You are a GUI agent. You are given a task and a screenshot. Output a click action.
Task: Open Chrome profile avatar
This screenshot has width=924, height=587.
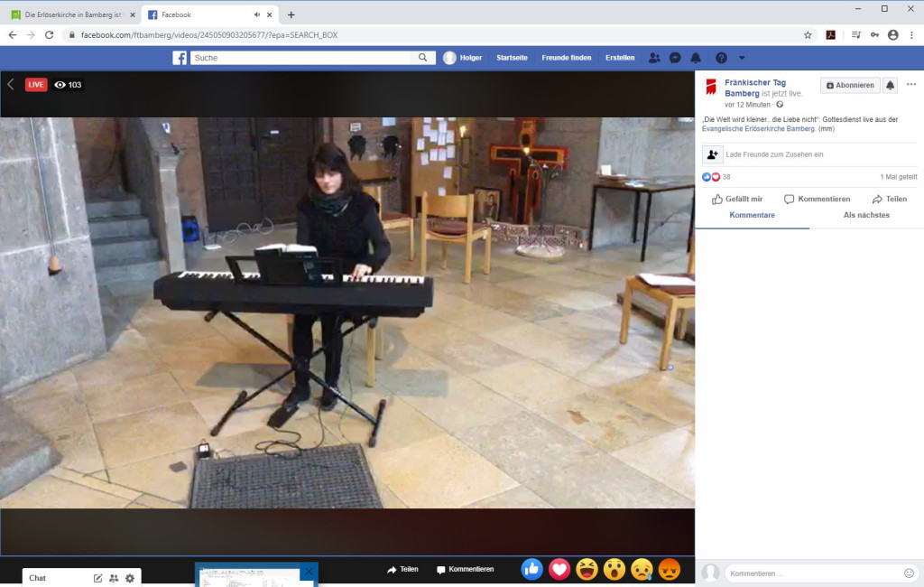(893, 35)
